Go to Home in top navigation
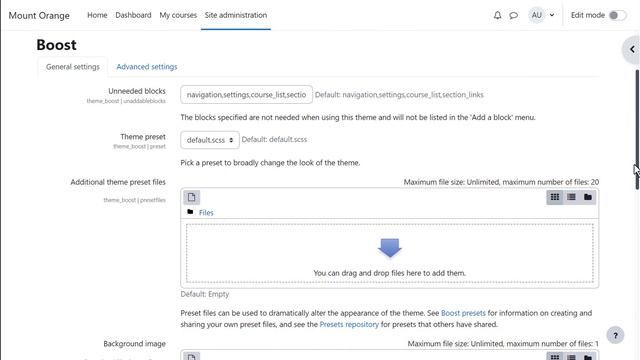The width and height of the screenshot is (640, 360). 97,15
